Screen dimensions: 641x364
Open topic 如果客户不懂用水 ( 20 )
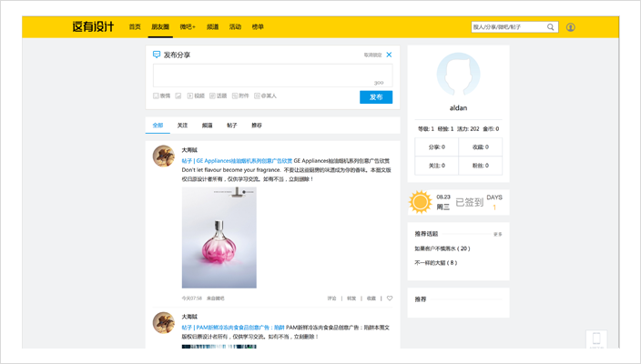click(443, 248)
